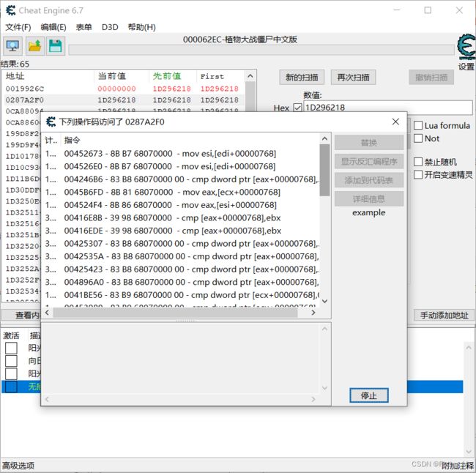Select instruction at 00452673
The image size is (476, 473).
pos(181,154)
